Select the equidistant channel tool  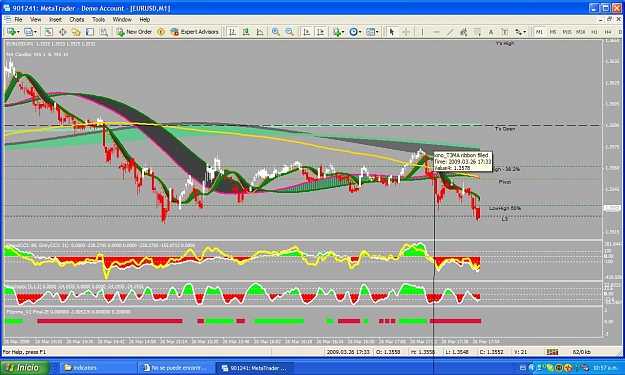pyautogui.click(x=463, y=31)
